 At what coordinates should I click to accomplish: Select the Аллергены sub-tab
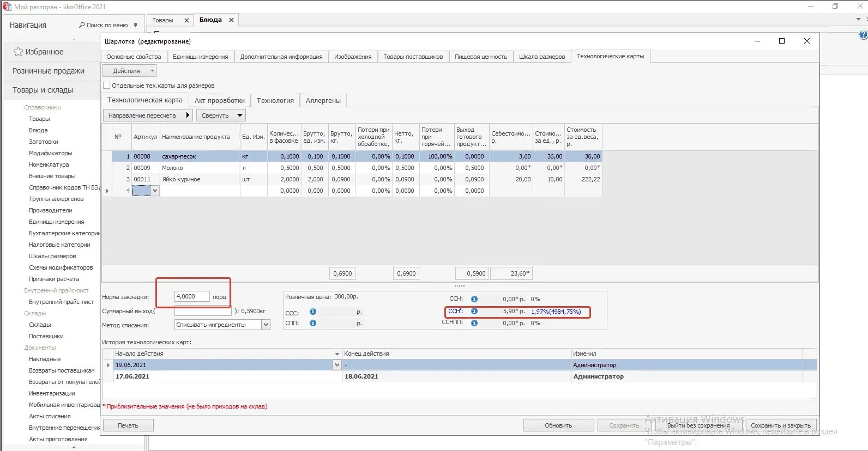click(x=323, y=100)
